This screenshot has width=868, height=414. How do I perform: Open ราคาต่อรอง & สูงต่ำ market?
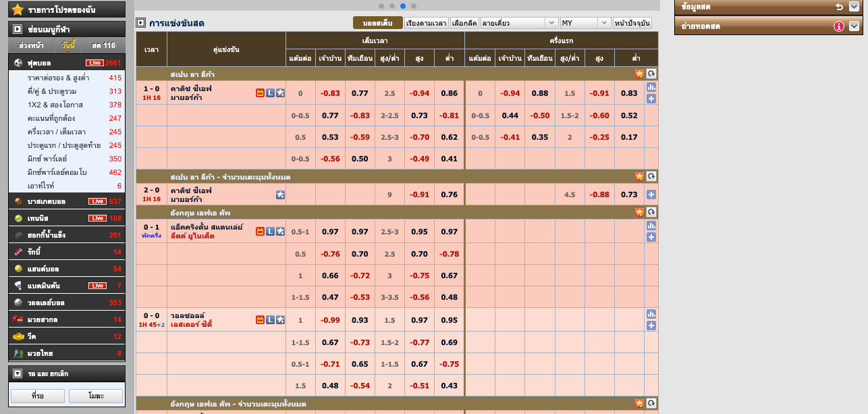[59, 78]
